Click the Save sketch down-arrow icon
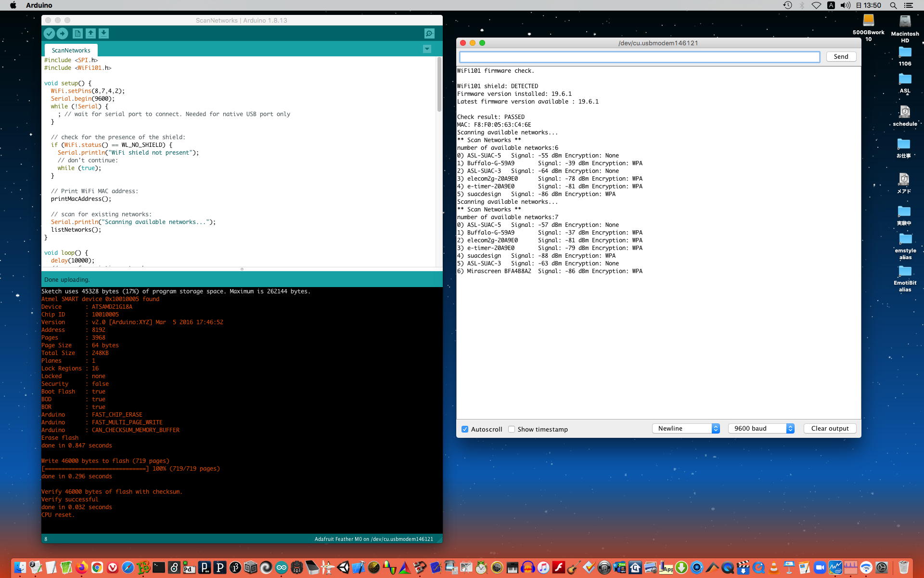This screenshot has width=924, height=578. (x=104, y=33)
